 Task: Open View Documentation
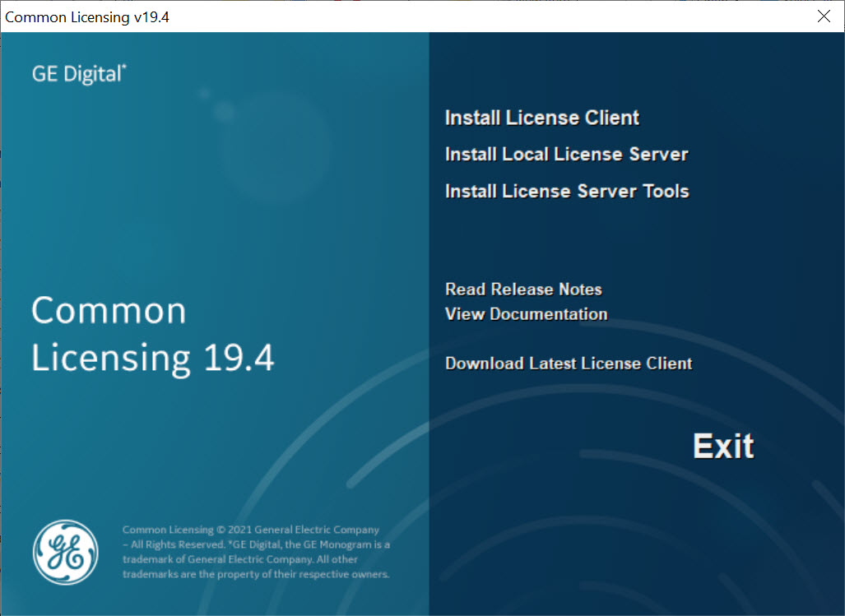[x=526, y=314]
